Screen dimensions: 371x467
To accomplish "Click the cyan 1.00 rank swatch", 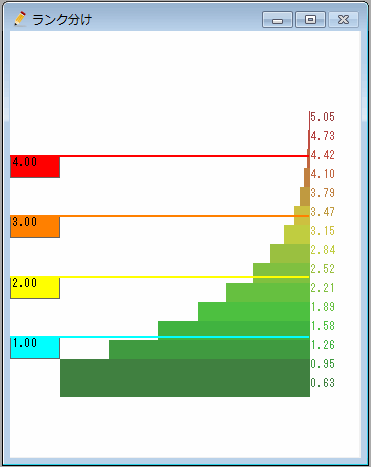I will coord(35,348).
